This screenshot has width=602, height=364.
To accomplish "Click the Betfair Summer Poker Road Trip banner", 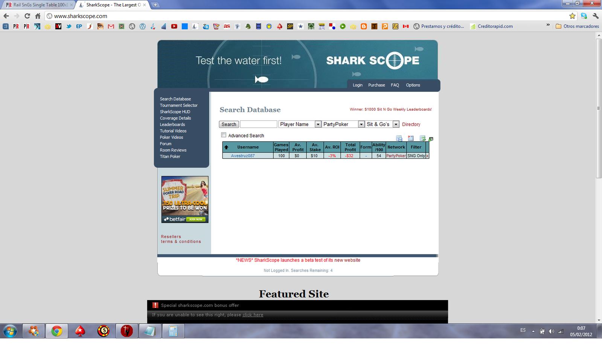I will (184, 200).
